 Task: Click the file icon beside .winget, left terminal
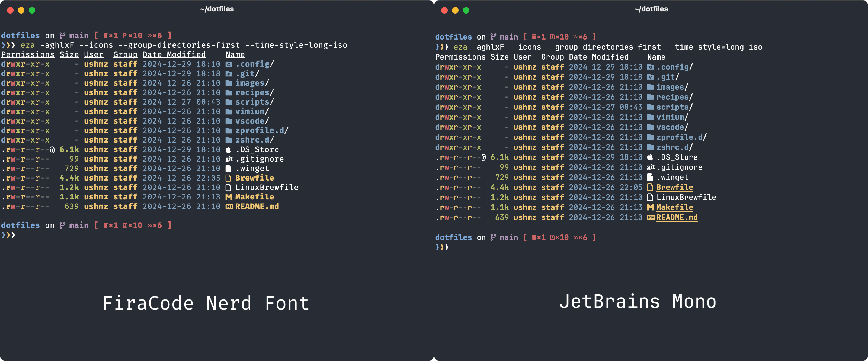pos(228,168)
